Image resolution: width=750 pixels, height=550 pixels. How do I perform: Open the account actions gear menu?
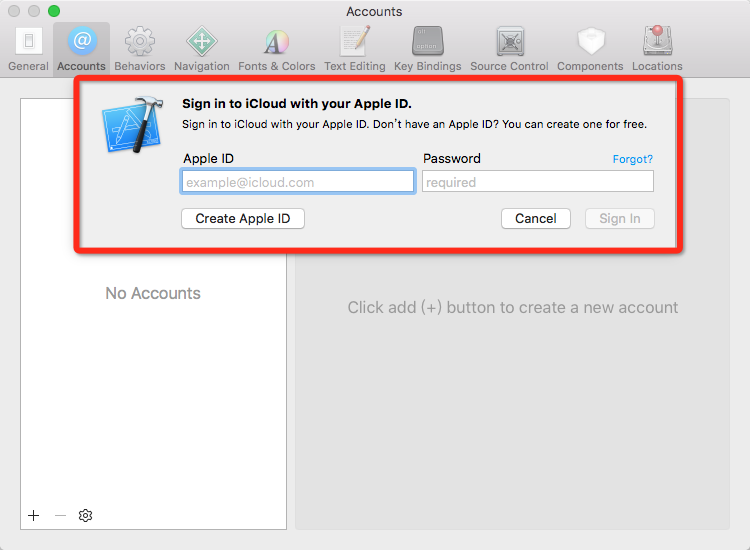tap(85, 516)
